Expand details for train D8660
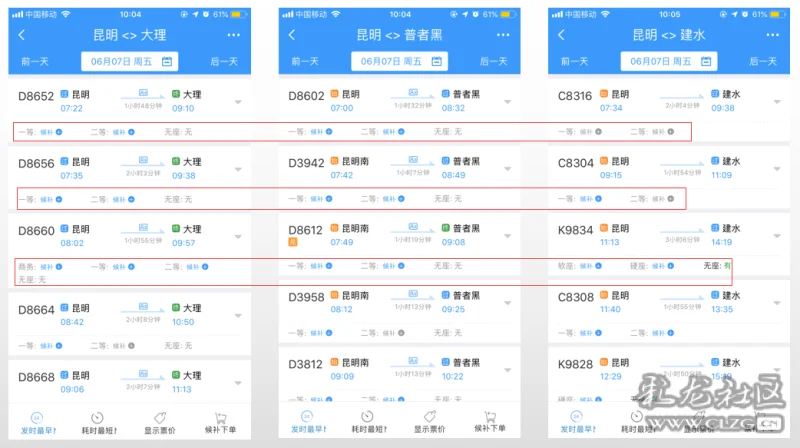This screenshot has width=800, height=448. (x=238, y=237)
